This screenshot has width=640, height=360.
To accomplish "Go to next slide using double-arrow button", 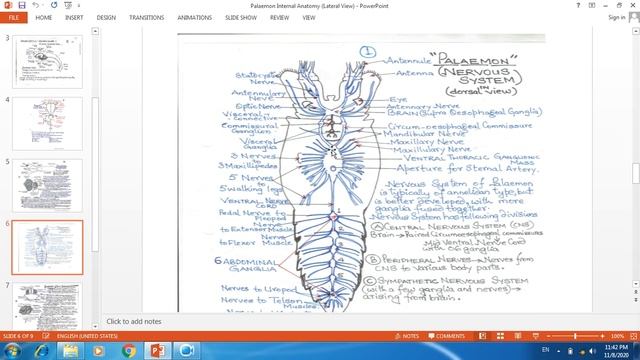I will tap(636, 300).
